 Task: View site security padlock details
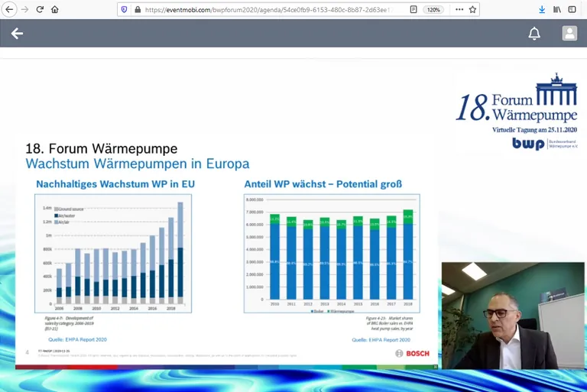(x=137, y=10)
